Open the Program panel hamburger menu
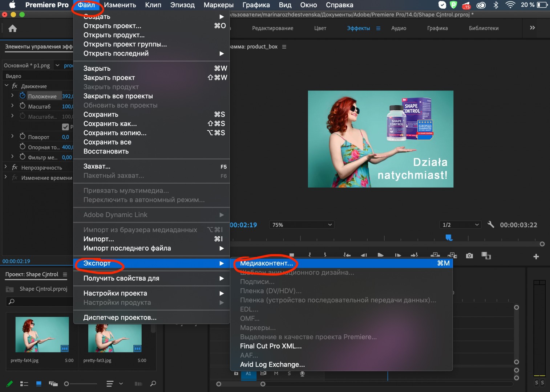Screen dimensions: 550x392 (284, 47)
